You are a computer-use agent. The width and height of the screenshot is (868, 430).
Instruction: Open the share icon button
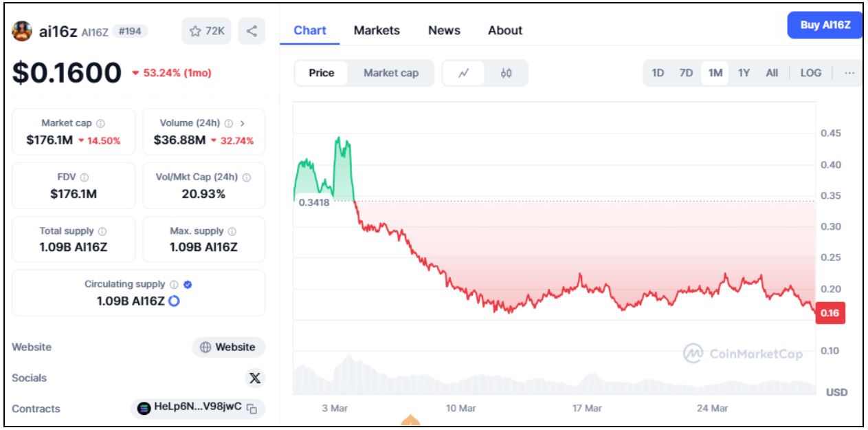(252, 31)
